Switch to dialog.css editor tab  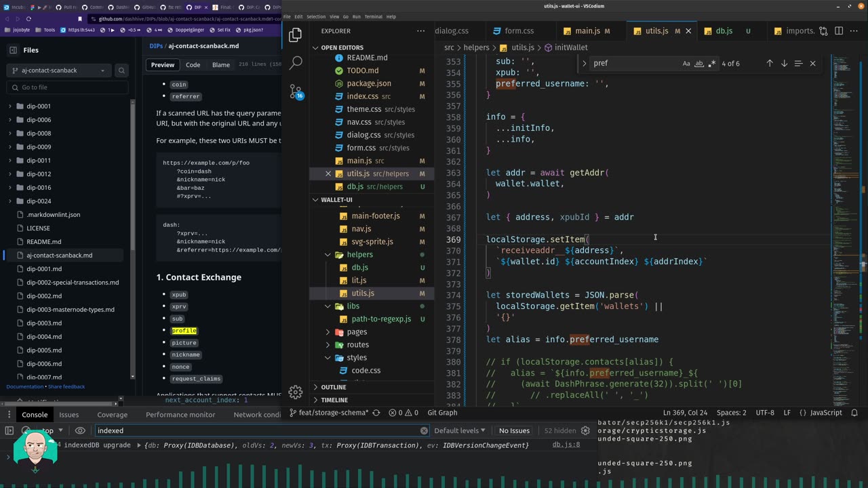pyautogui.click(x=452, y=31)
